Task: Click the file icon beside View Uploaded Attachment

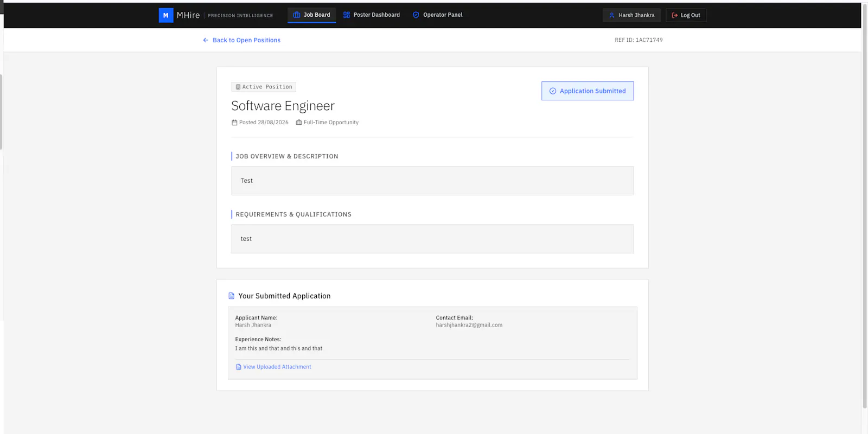Action: [239, 367]
